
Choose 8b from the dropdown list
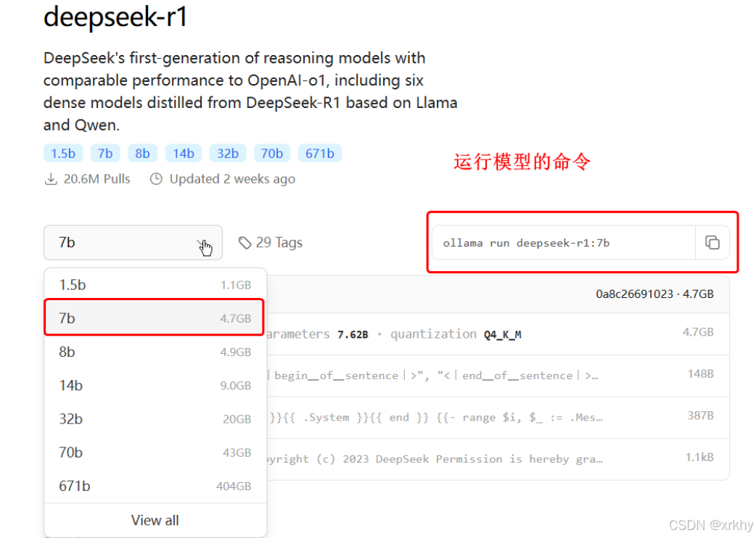155,352
